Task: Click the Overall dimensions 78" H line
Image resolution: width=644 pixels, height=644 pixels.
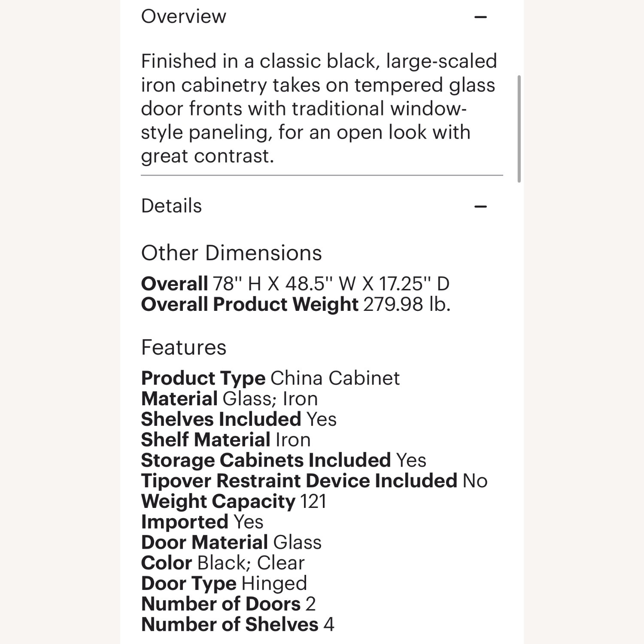Action: [295, 284]
